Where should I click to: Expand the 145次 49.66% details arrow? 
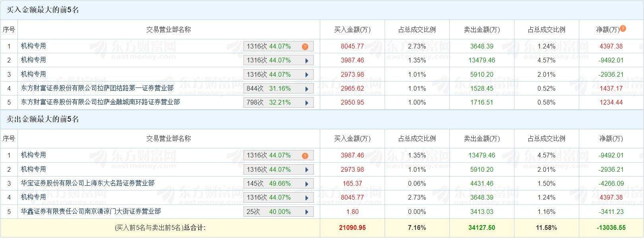[x=307, y=184]
